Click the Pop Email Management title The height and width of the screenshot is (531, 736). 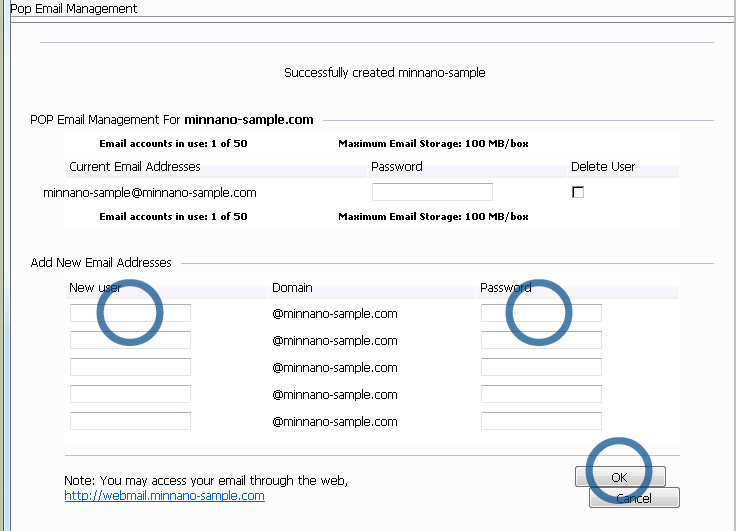[x=74, y=8]
